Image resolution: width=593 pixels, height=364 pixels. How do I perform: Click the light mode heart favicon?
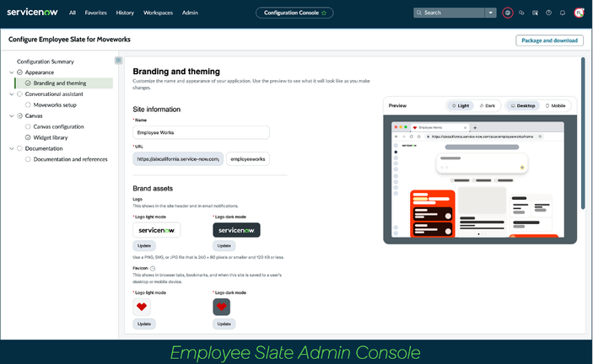pyautogui.click(x=142, y=307)
